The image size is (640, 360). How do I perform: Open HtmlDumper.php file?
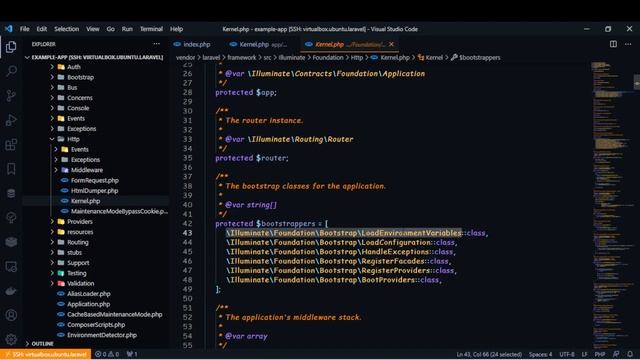tap(95, 191)
